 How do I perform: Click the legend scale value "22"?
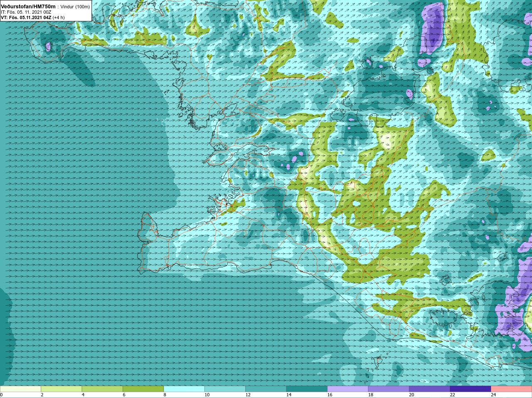coord(453,395)
